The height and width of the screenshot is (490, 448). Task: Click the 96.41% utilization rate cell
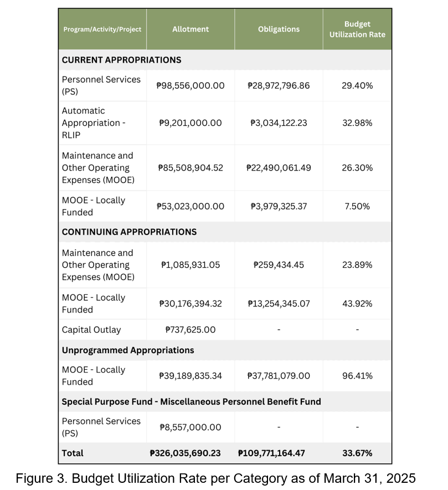pos(357,376)
